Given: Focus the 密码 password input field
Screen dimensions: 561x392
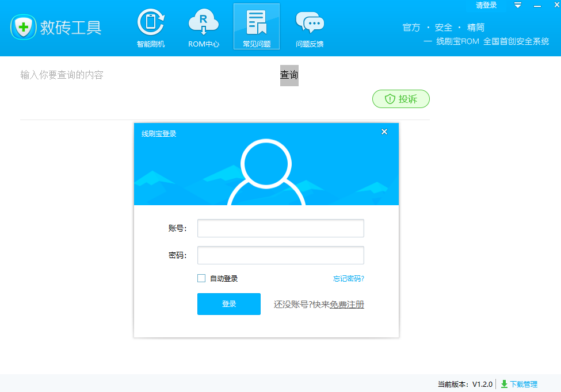Looking at the screenshot, I should 280,255.
